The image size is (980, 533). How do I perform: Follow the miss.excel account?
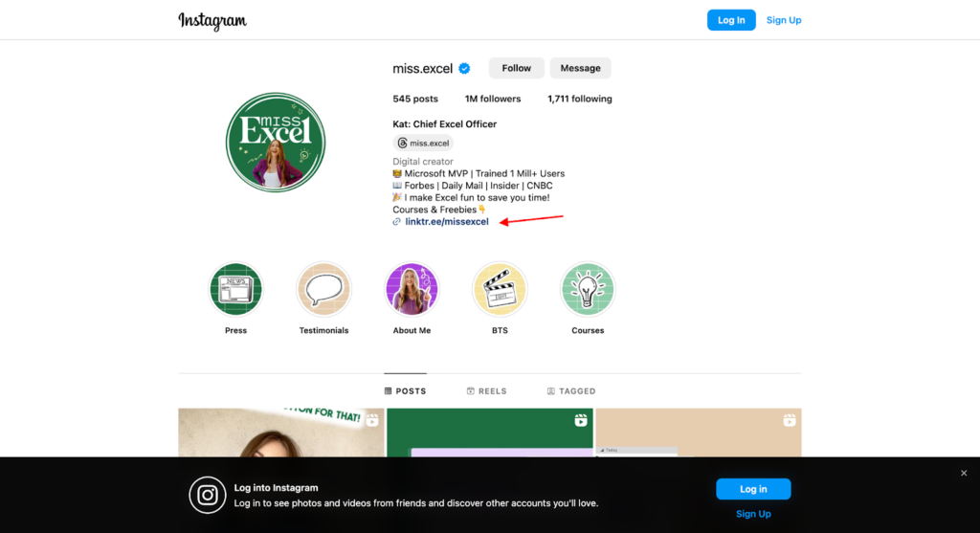pyautogui.click(x=516, y=68)
